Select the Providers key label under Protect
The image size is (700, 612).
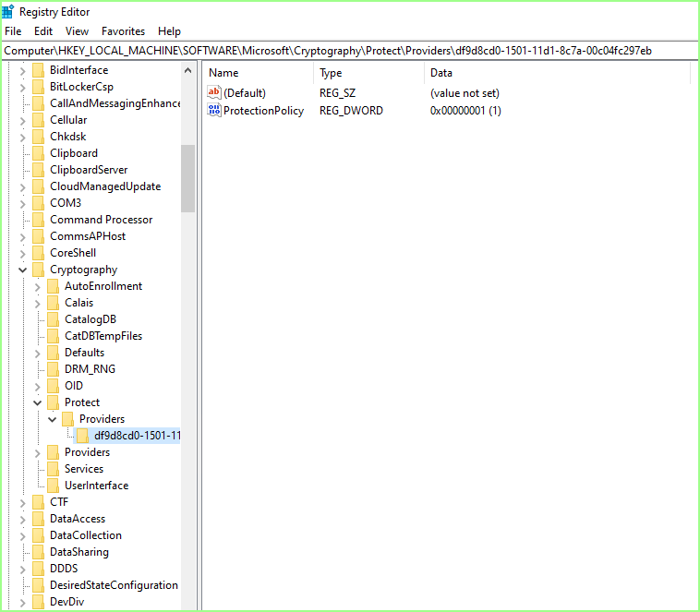[x=102, y=419]
